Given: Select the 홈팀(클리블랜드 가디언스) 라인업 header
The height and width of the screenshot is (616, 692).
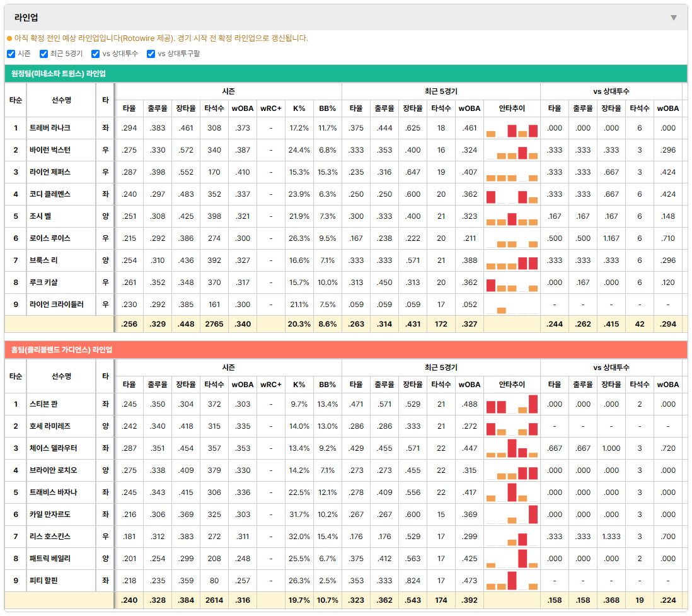Looking at the screenshot, I should tap(346, 350).
